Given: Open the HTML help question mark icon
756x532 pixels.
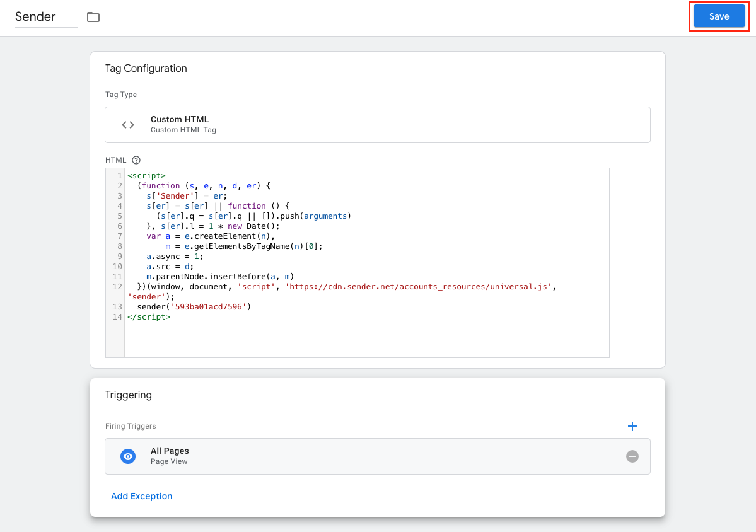Looking at the screenshot, I should coord(136,160).
